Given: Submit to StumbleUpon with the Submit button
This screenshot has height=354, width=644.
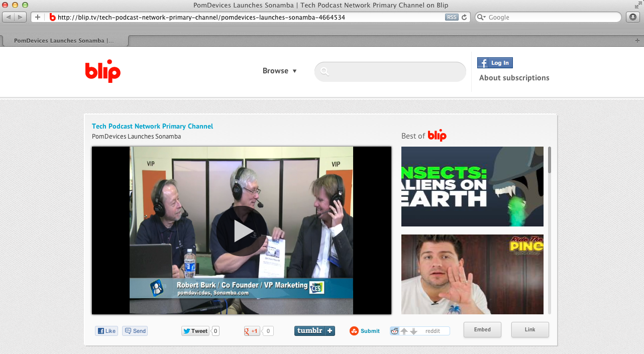Looking at the screenshot, I should point(365,331).
